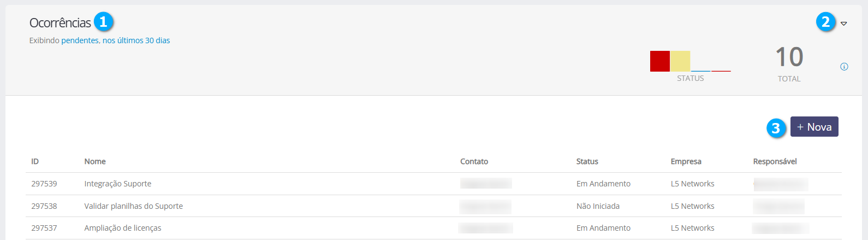This screenshot has height=240, width=868.
Task: Click occurrence ID 297539
Action: pos(44,184)
